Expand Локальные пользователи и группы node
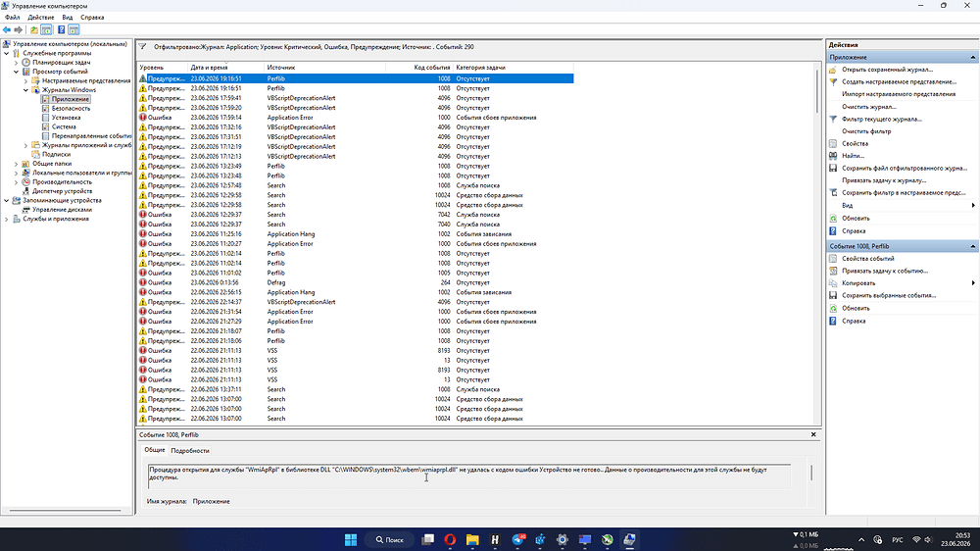 pos(17,173)
